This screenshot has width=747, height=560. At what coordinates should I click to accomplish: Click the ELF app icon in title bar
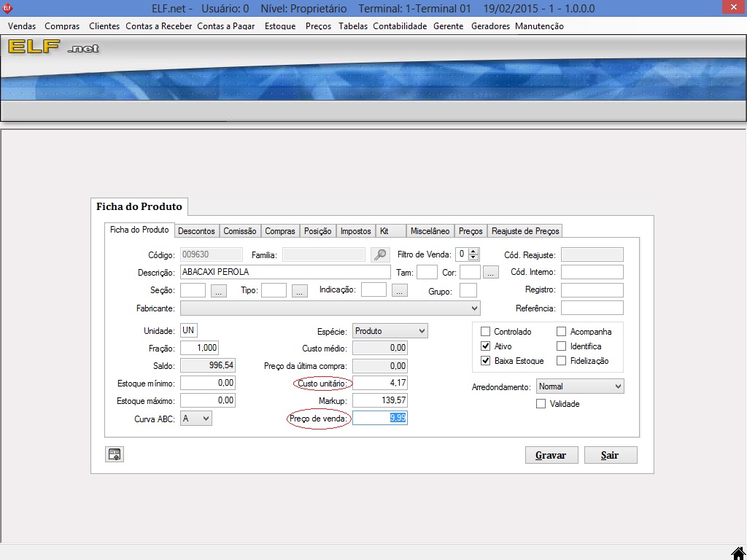point(7,8)
